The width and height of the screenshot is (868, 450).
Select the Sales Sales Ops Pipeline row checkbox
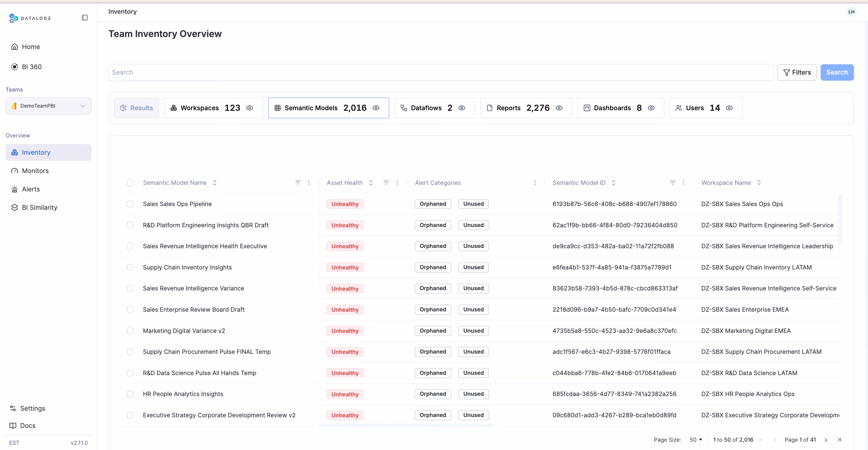[130, 204]
